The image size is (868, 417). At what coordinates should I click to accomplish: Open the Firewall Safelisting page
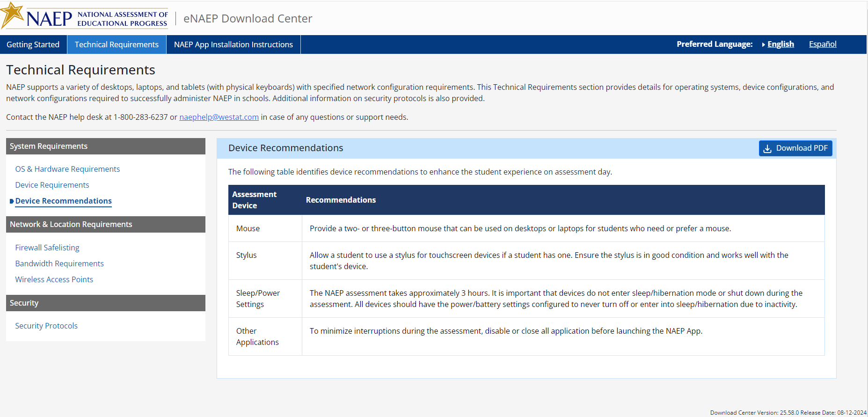47,248
